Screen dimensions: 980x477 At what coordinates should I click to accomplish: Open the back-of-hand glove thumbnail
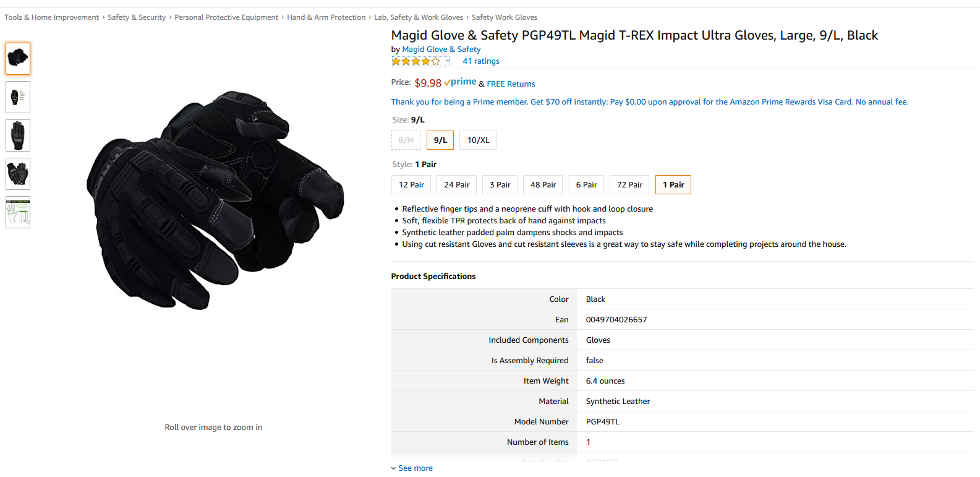point(18,135)
